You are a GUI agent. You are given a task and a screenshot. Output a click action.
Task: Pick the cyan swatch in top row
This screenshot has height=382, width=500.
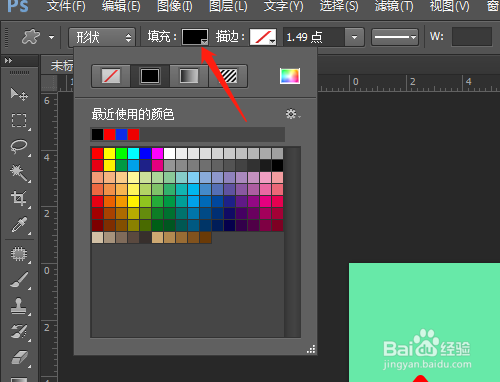pos(133,153)
